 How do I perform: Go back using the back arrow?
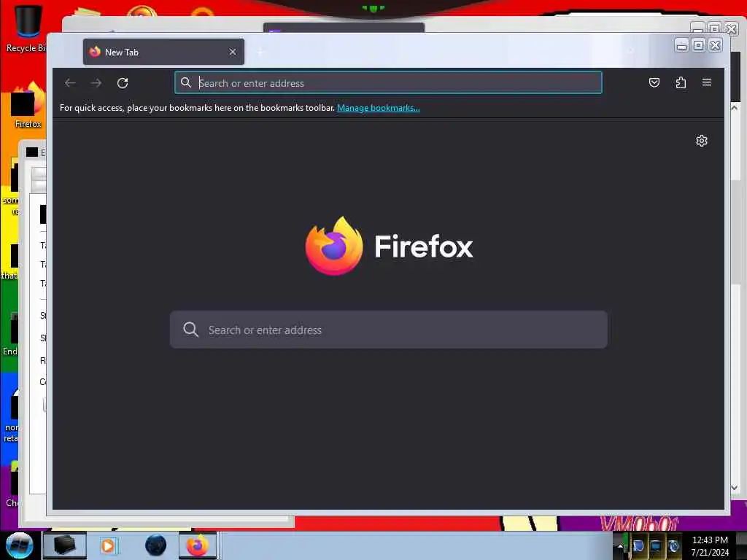[x=70, y=83]
